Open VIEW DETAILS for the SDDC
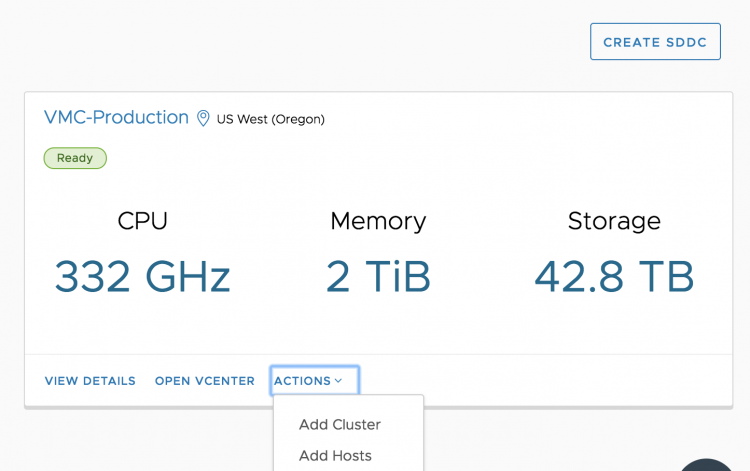 pyautogui.click(x=90, y=381)
